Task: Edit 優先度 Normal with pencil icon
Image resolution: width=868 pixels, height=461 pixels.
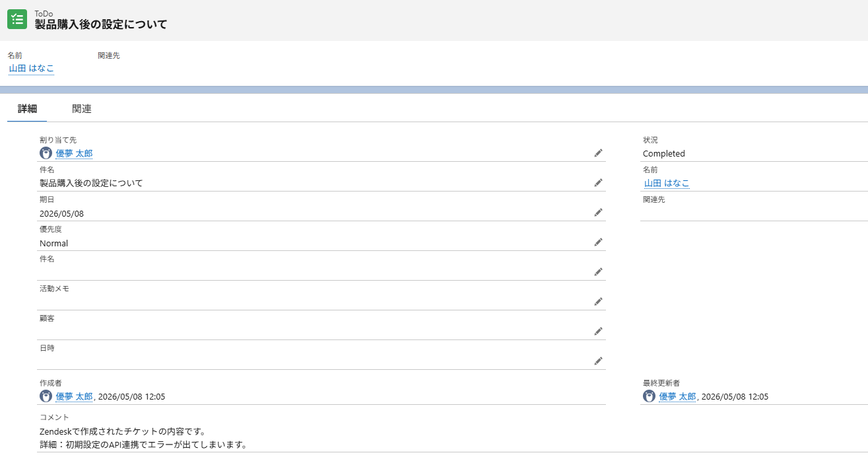Action: click(x=598, y=242)
